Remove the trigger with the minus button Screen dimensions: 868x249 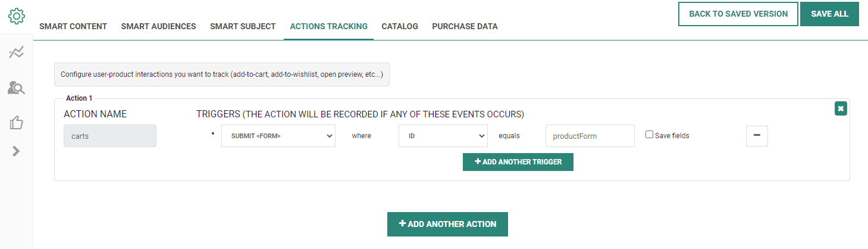tap(757, 136)
